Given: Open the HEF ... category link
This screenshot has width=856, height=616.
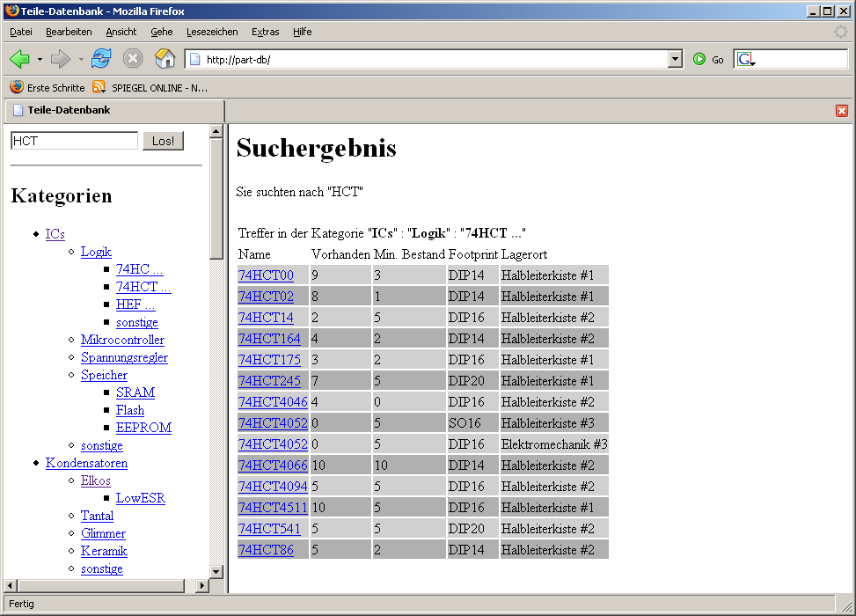Looking at the screenshot, I should point(135,304).
